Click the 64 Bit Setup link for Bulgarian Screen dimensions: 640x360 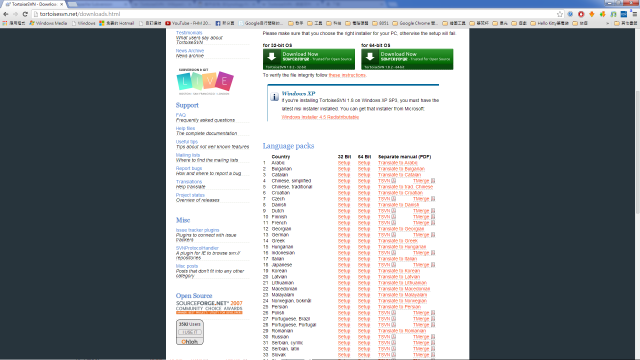364,169
